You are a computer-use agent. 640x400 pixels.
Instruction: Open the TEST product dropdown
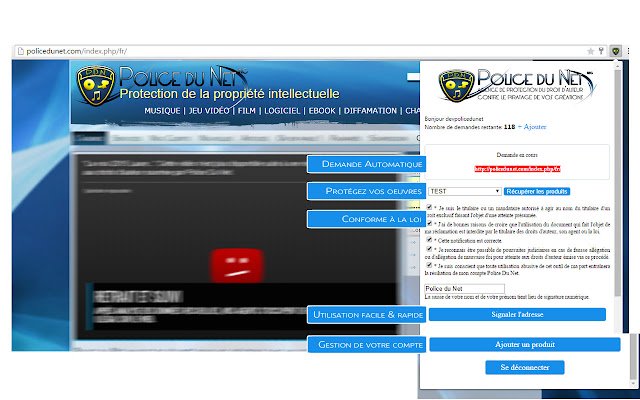point(464,191)
